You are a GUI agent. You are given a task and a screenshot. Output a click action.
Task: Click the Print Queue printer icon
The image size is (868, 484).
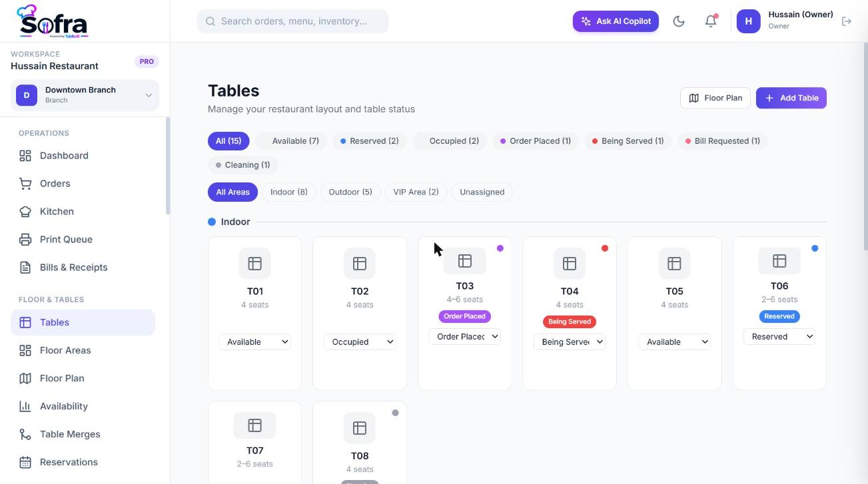pyautogui.click(x=25, y=240)
